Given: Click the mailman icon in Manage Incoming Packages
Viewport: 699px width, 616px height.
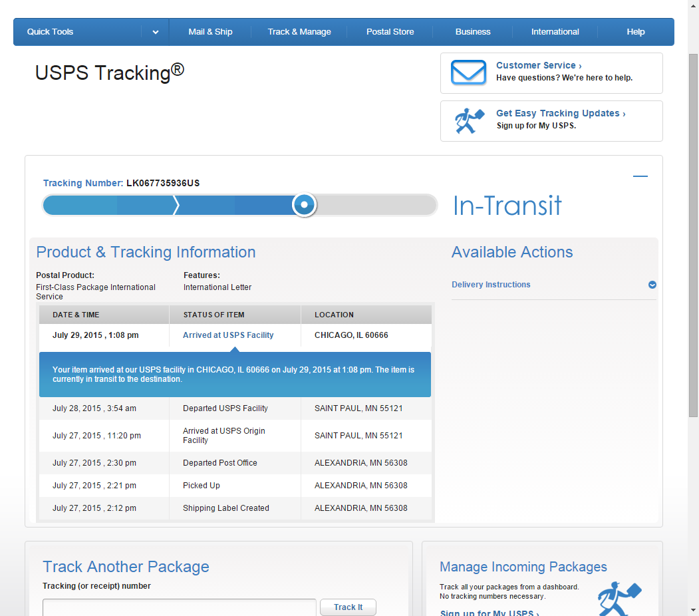Looking at the screenshot, I should [619, 598].
